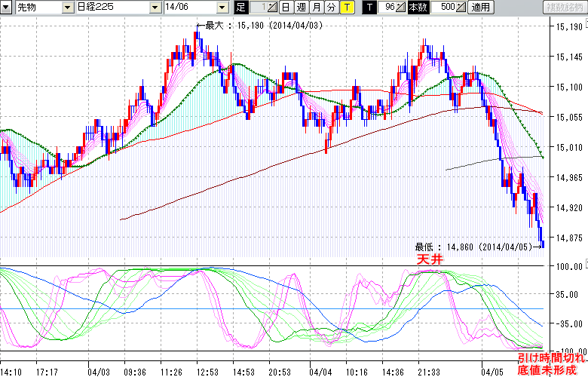Click into the 500 bar count field

[x=446, y=8]
